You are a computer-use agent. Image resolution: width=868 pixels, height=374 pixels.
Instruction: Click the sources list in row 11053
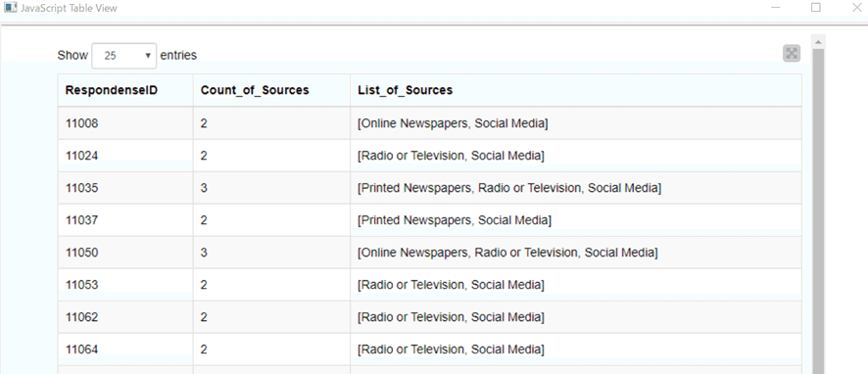click(576, 285)
